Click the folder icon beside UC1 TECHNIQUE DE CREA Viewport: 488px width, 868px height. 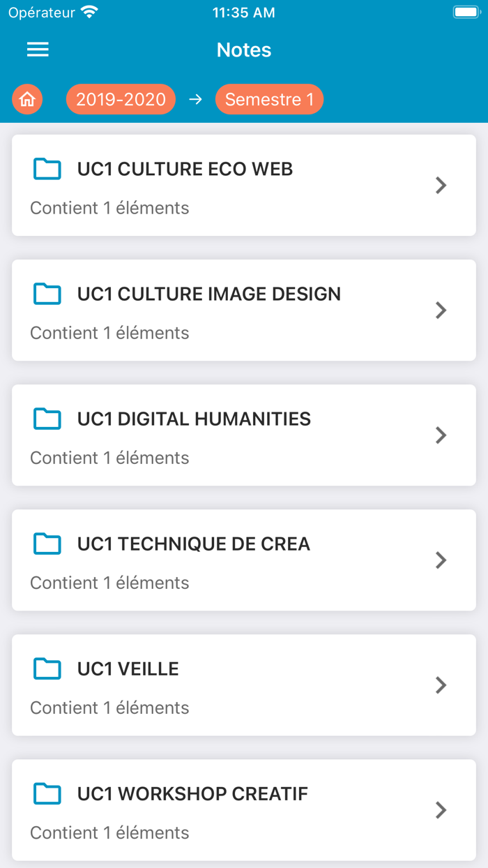[47, 544]
